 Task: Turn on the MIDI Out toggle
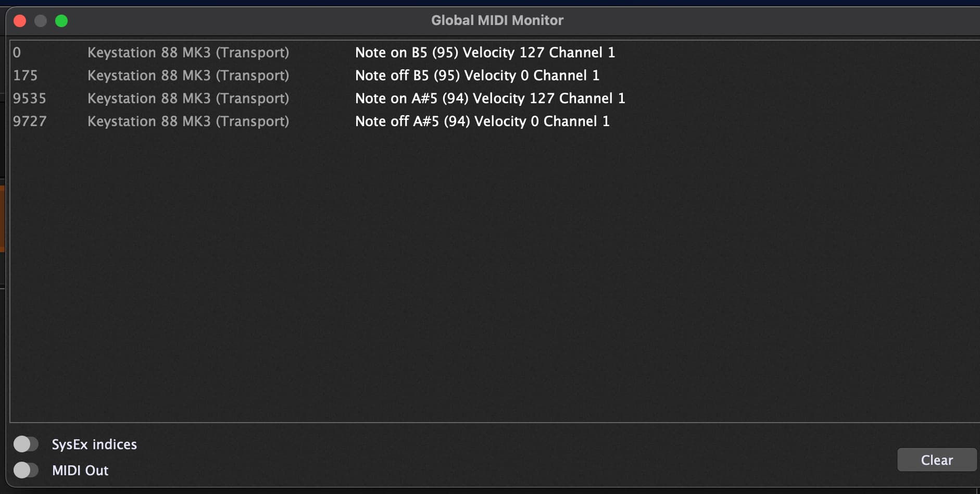[x=26, y=470]
